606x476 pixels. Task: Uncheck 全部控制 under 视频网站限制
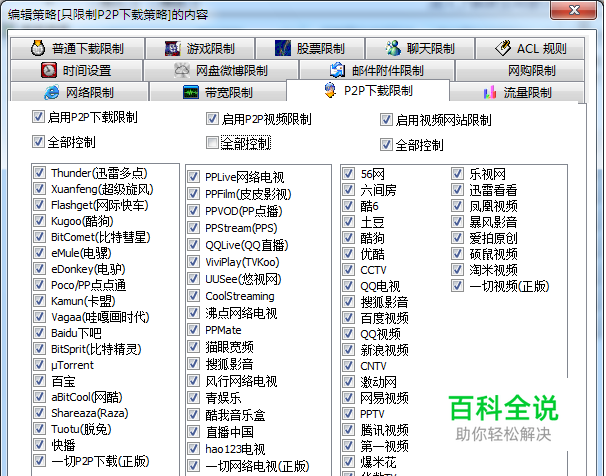pos(386,145)
